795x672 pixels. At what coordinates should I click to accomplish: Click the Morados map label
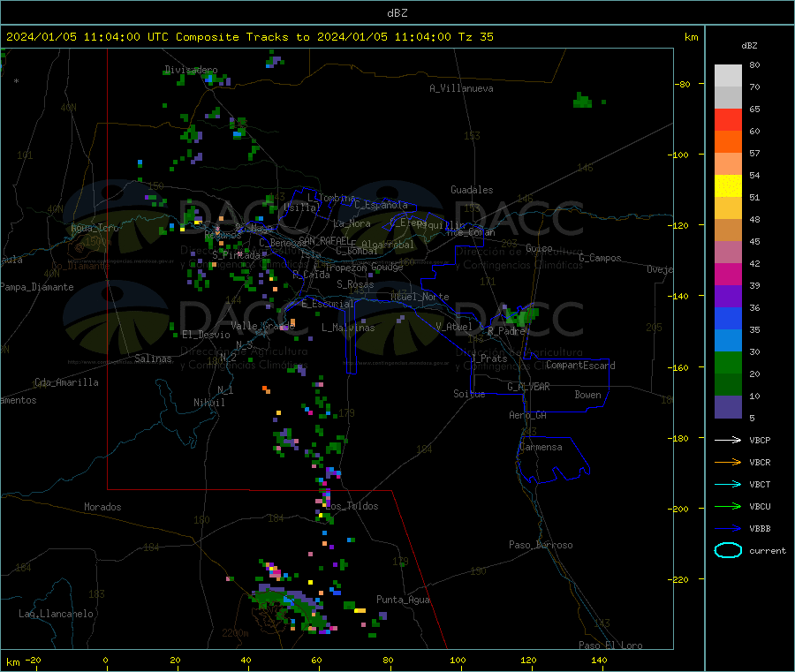tap(102, 507)
